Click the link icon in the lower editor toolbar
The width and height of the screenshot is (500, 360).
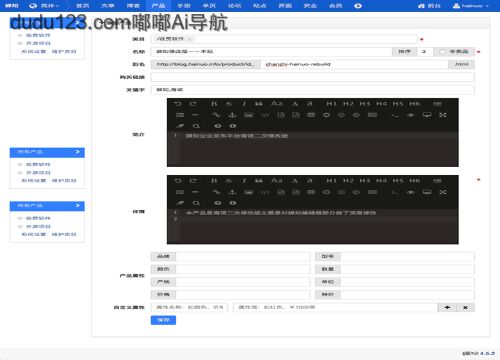[x=216, y=192]
